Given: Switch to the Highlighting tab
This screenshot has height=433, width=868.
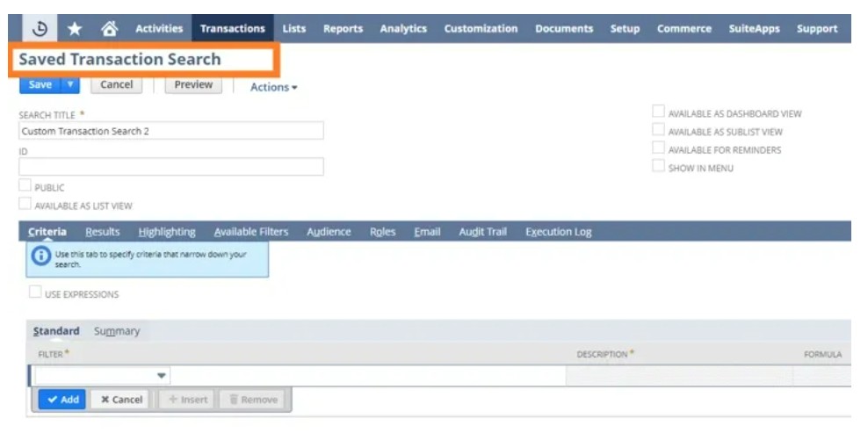Looking at the screenshot, I should 167,232.
